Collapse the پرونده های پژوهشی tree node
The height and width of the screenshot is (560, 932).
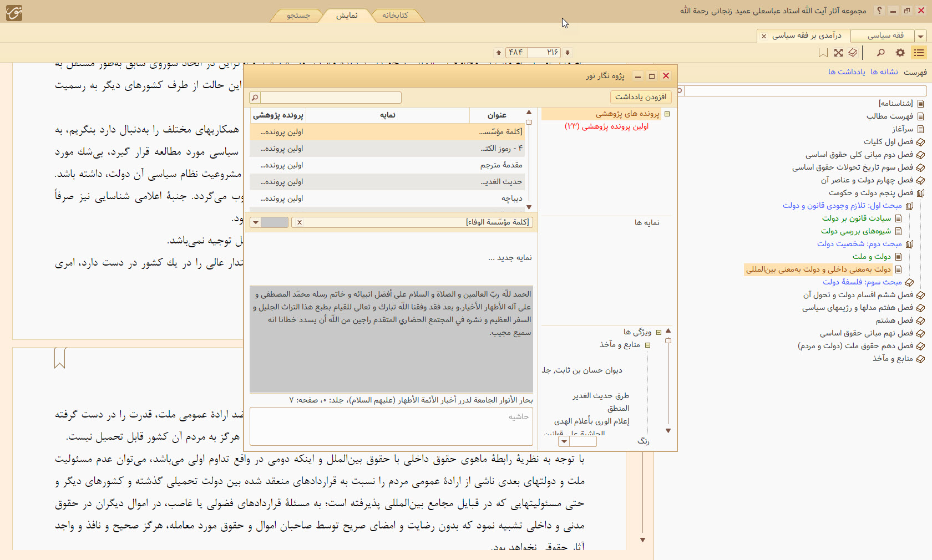[x=667, y=114]
